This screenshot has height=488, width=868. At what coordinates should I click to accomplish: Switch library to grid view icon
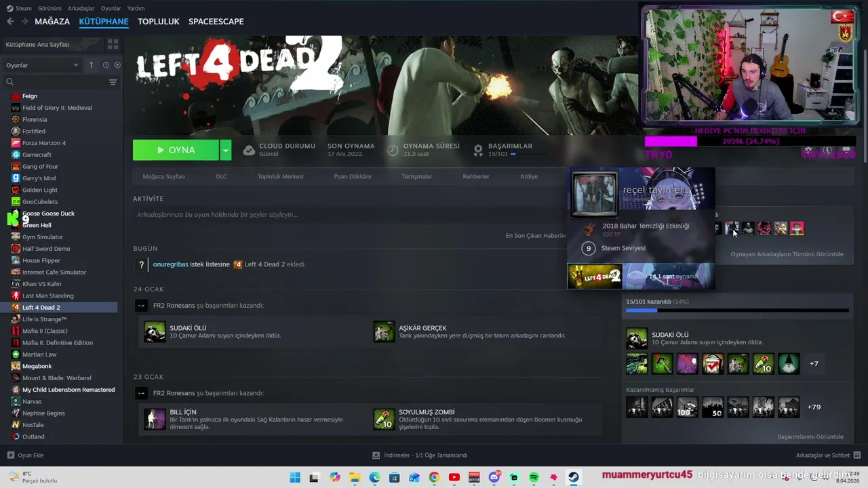pos(113,44)
